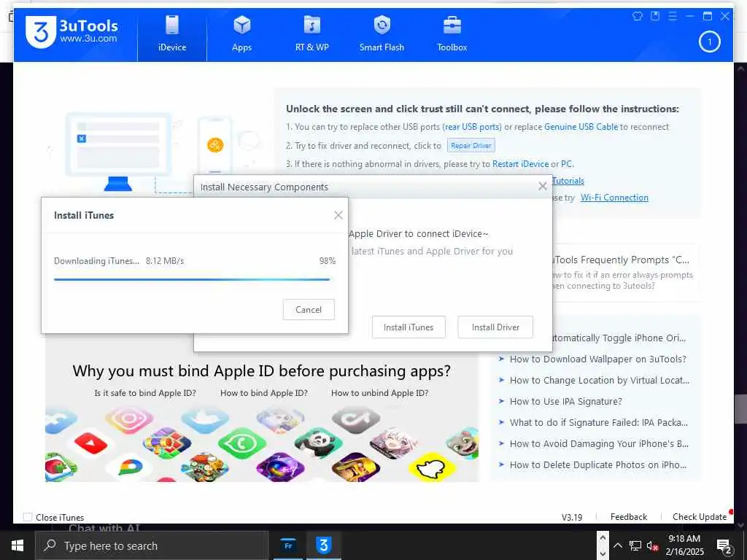Click the Repair Driver button
This screenshot has height=560, width=747.
click(x=471, y=146)
